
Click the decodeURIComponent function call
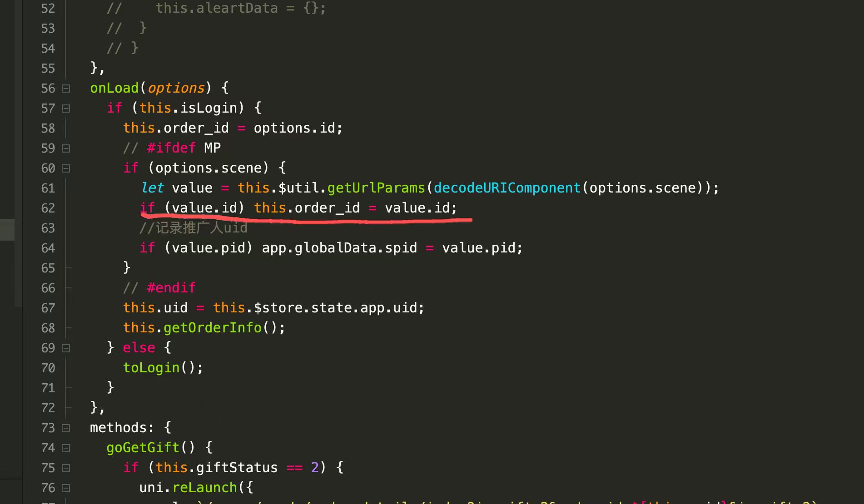coord(507,188)
